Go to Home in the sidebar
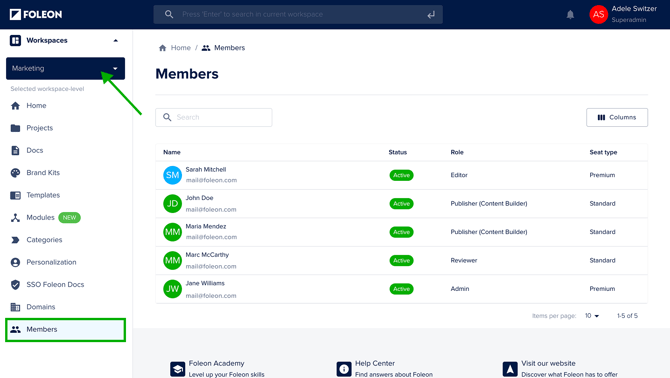Screen dimensions: 670x378 click(36, 105)
